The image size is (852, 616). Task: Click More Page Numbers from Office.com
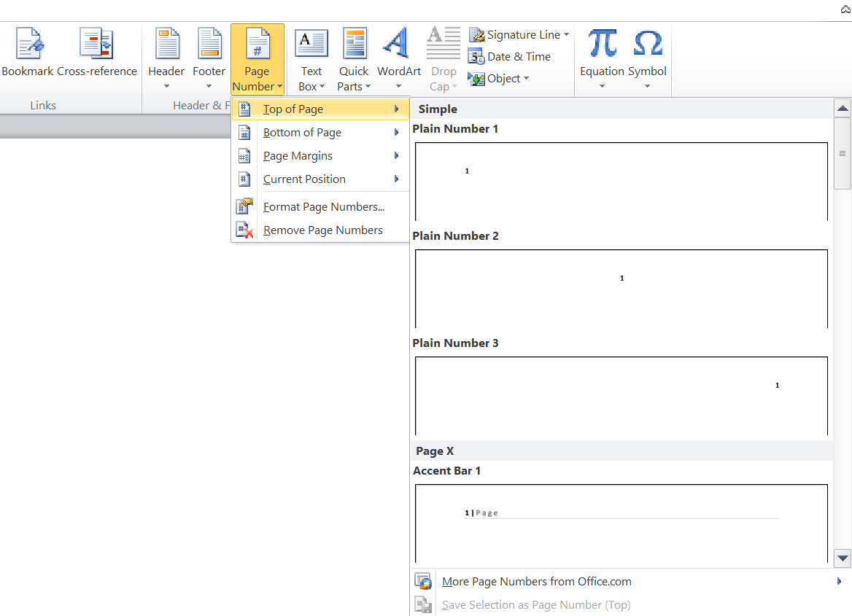pos(536,581)
